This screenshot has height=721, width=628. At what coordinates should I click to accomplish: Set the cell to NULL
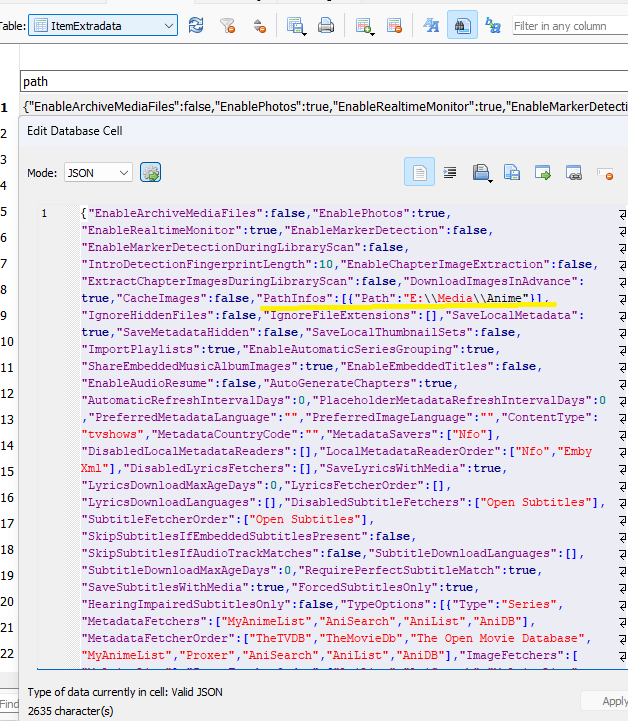click(x=605, y=173)
